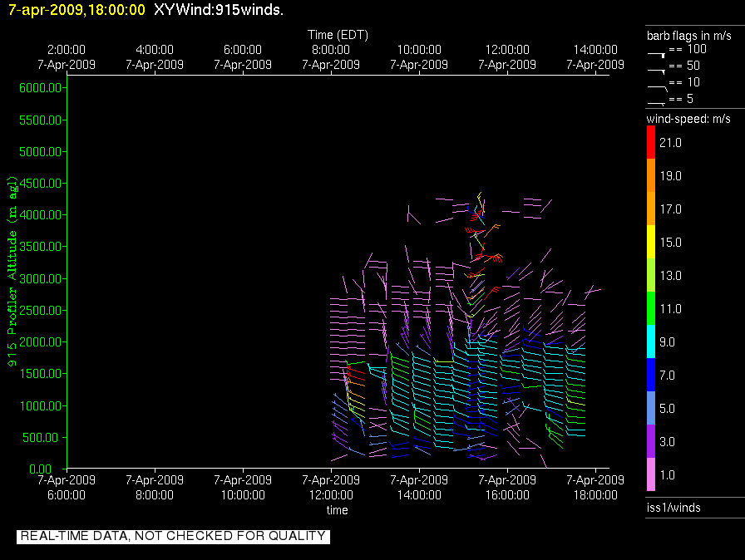Click the 50 m/s barb flag legend symbol
745x560 pixels.
(656, 71)
